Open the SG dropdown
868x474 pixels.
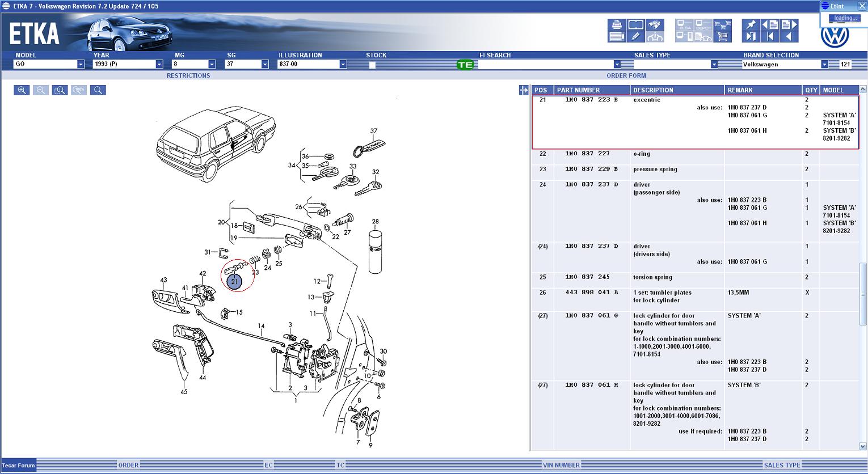[x=265, y=65]
